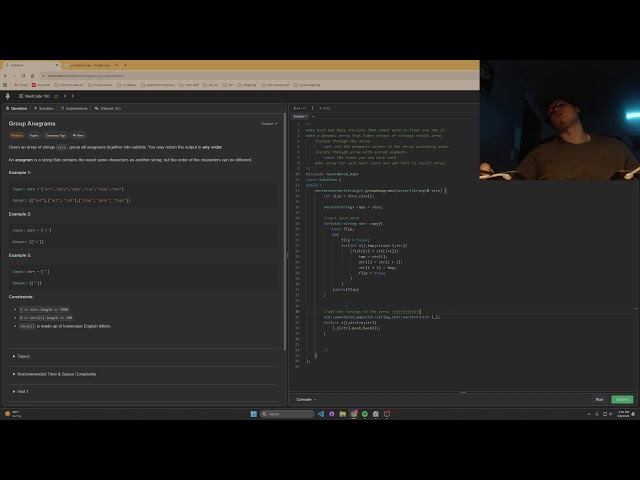Close the active Problems browser tab
This screenshot has height=480, width=640.
(x=57, y=65)
